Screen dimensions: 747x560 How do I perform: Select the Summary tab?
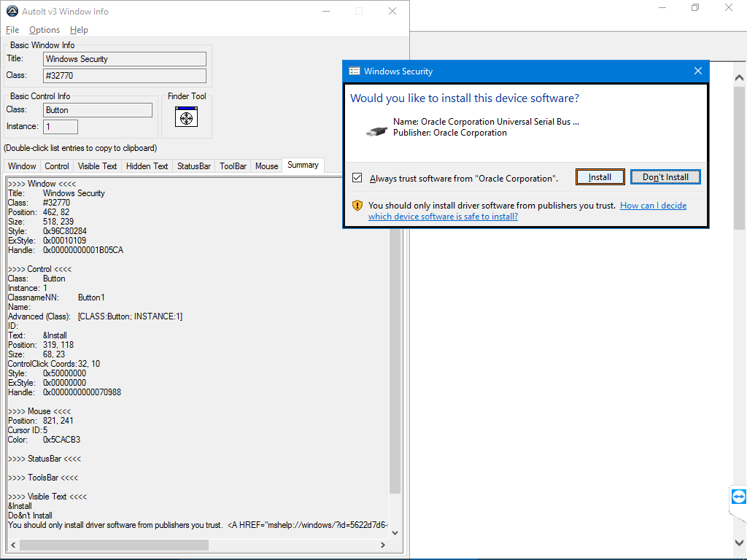303,165
